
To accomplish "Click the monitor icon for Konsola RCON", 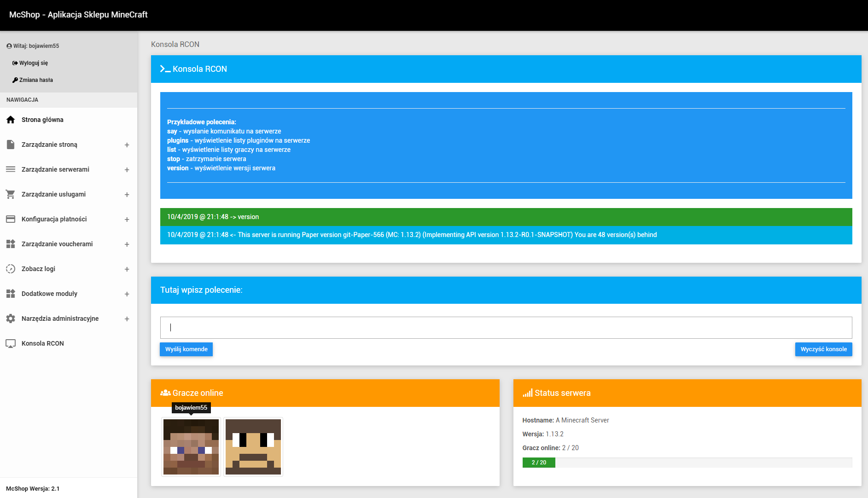I will coord(11,343).
